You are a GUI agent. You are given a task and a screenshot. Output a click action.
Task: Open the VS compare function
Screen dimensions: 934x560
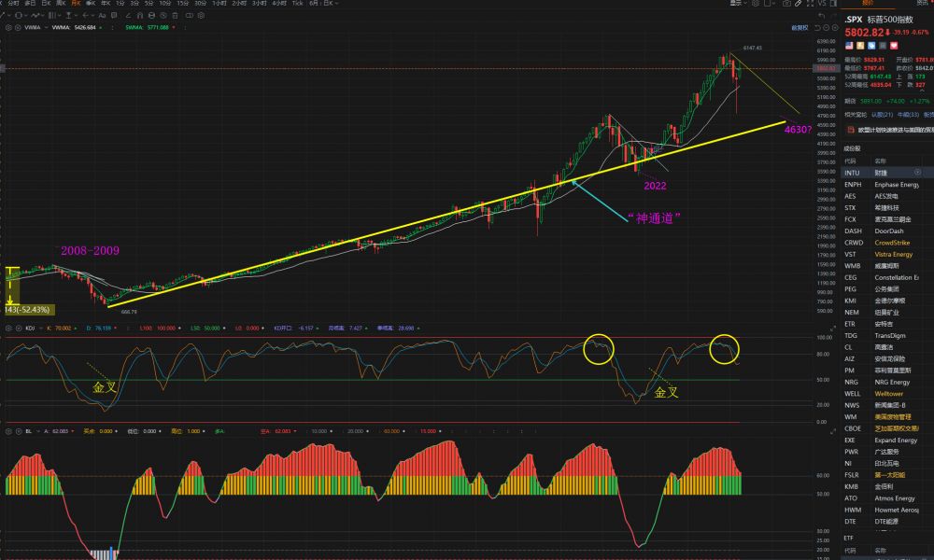click(x=822, y=4)
